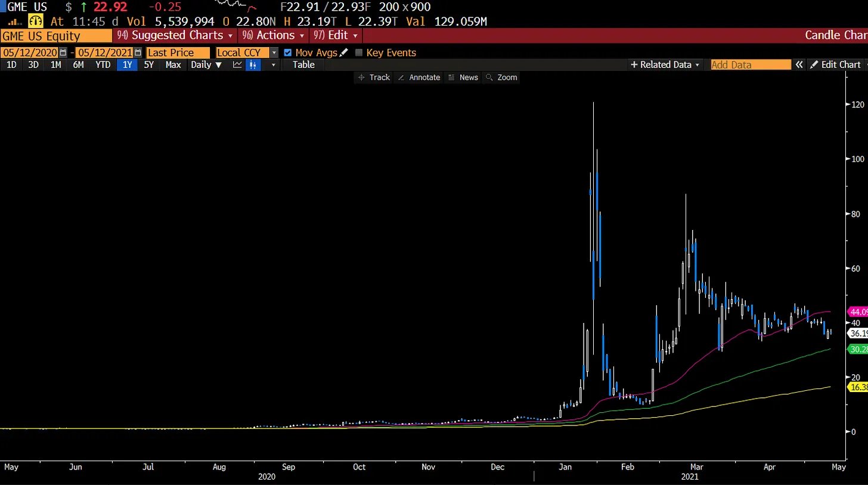Switch to Table view
This screenshot has width=868, height=485.
303,64
